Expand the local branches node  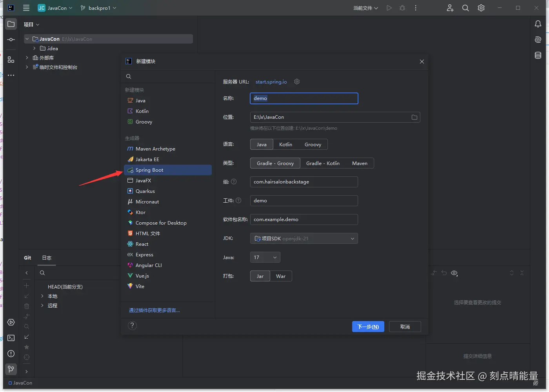[42, 296]
